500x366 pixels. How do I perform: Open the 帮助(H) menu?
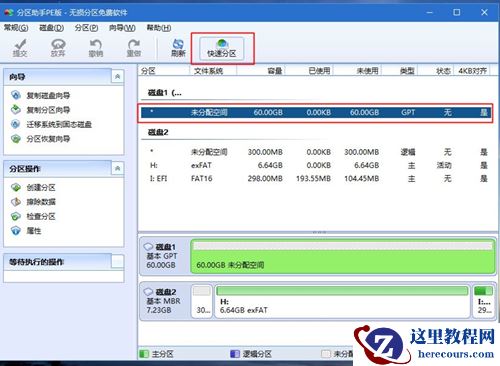159,28
